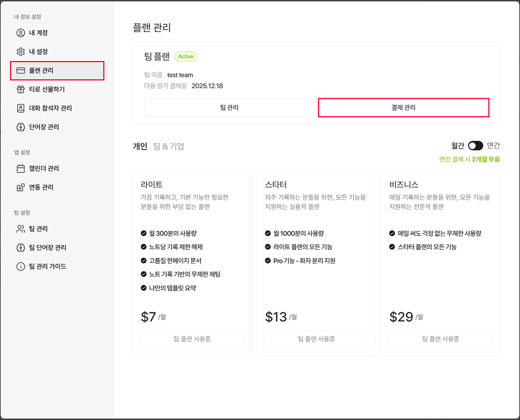Viewport: 520px width, 420px height.
Task: Open 결제 관리 for the team plan
Action: pyautogui.click(x=403, y=108)
